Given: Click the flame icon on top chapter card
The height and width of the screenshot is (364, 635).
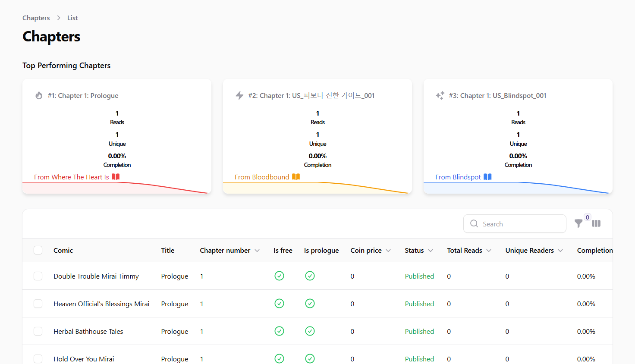Looking at the screenshot, I should (x=39, y=95).
